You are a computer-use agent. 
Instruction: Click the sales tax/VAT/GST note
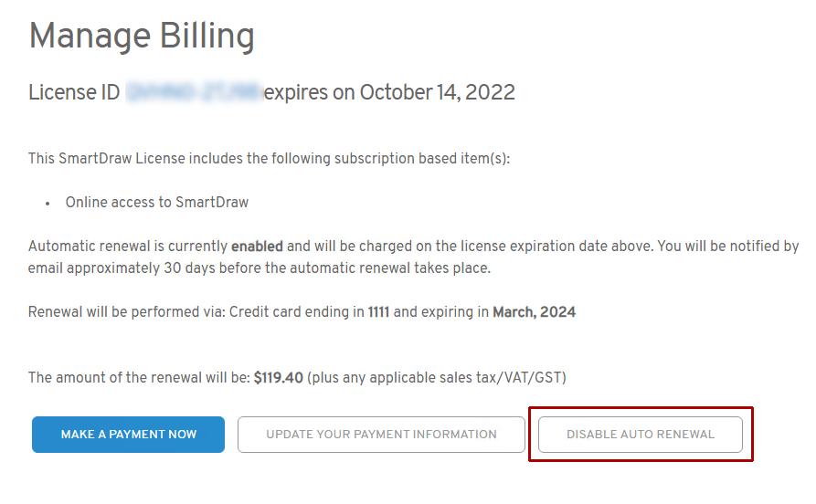tap(443, 377)
